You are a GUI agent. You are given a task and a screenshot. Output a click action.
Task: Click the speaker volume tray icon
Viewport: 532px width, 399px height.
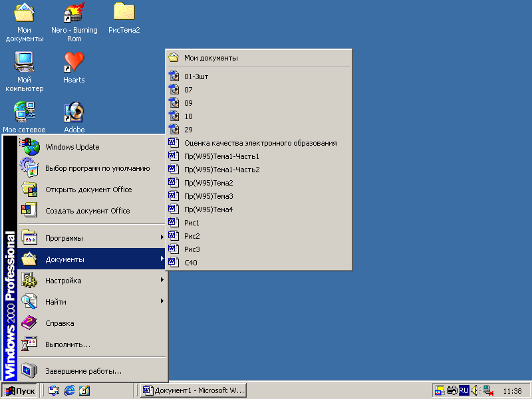[x=475, y=390]
